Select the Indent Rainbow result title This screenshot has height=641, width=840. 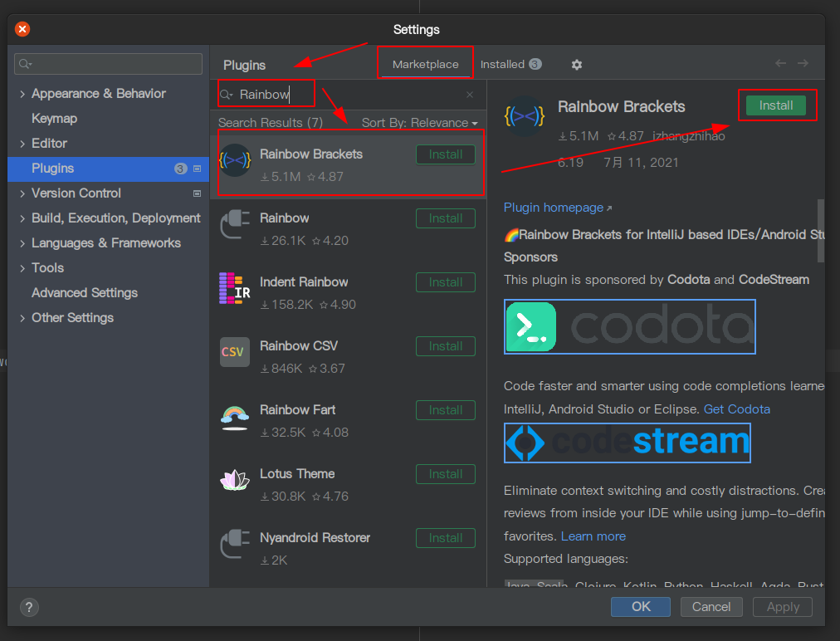(304, 282)
